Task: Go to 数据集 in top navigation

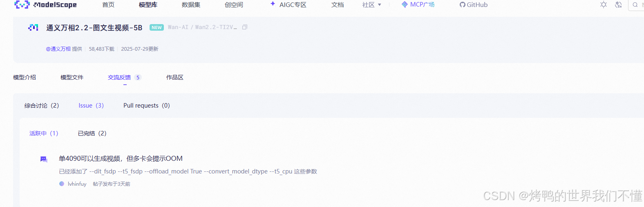Action: click(x=191, y=5)
